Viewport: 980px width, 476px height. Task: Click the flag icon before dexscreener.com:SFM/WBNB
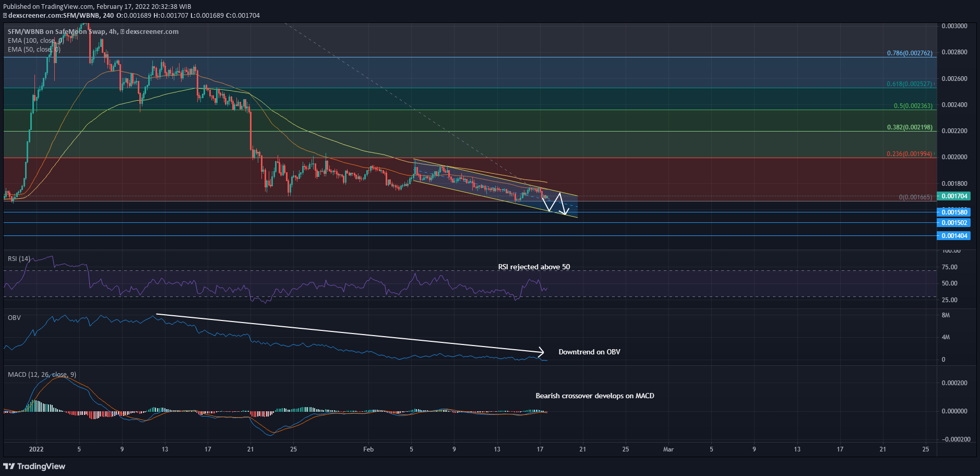(4, 15)
